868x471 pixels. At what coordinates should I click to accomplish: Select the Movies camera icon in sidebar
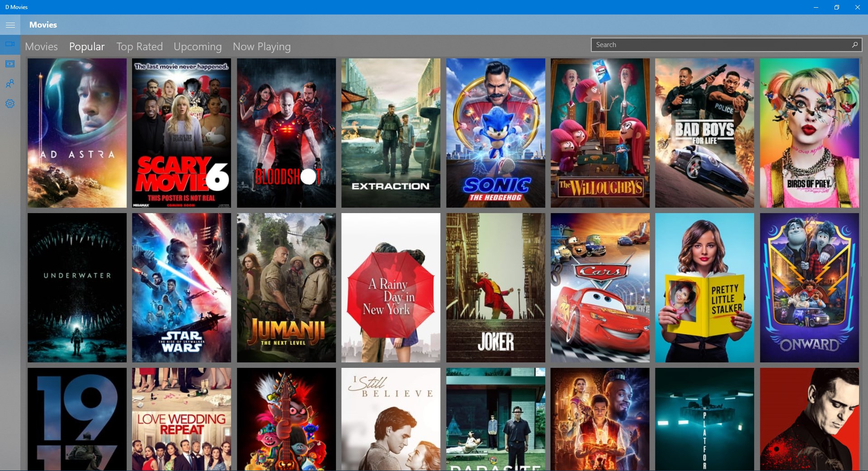pyautogui.click(x=10, y=44)
